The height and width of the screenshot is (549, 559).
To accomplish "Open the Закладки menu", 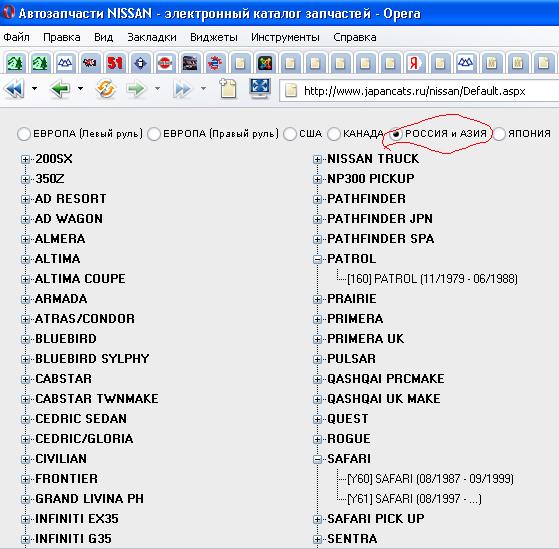I will [152, 37].
